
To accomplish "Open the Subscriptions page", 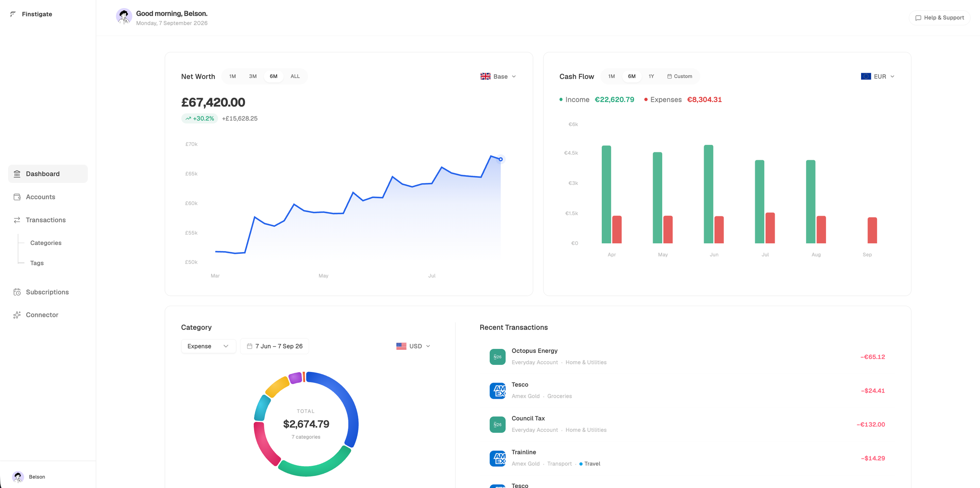I will (x=48, y=292).
